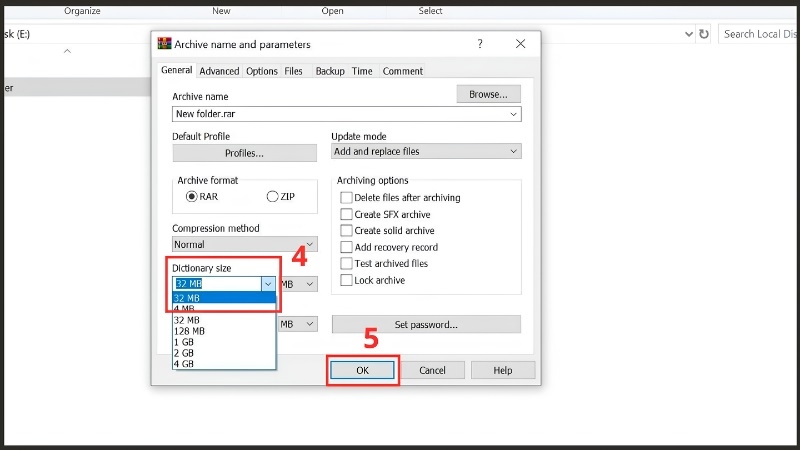This screenshot has width=800, height=450.
Task: Click the Help button
Action: (x=503, y=370)
